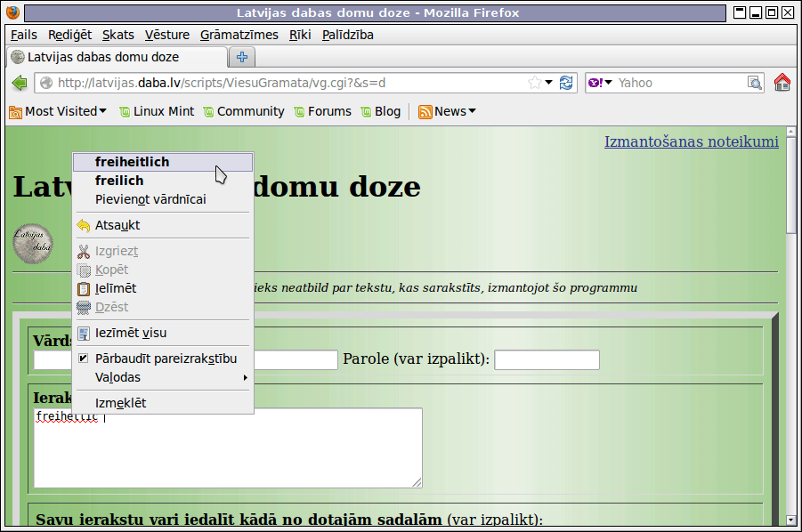Click the Linux Mint bookmark
This screenshot has width=802, height=532.
coord(157,111)
